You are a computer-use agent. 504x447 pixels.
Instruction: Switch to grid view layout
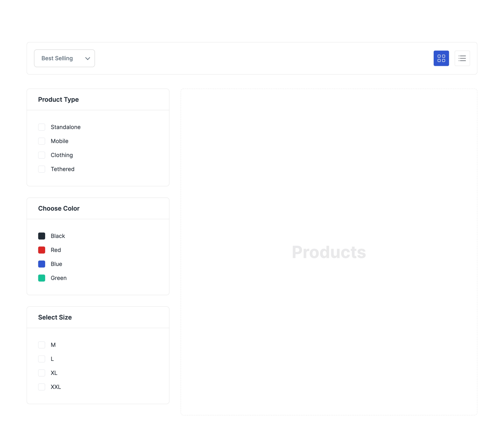[441, 58]
